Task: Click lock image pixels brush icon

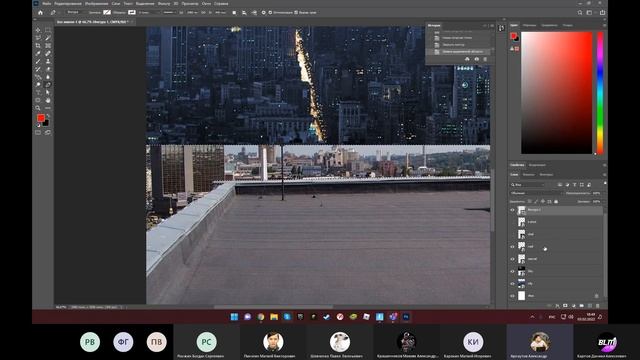Action: click(x=536, y=202)
